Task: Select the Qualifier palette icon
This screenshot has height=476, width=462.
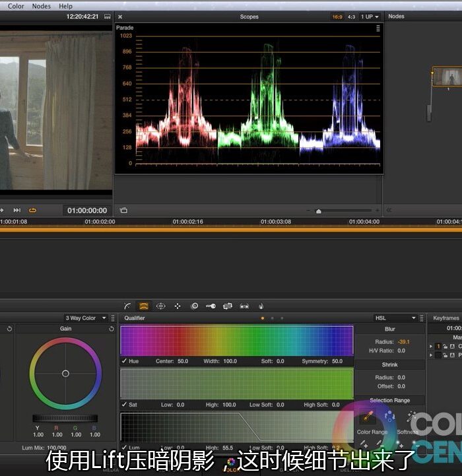Action: click(x=144, y=306)
